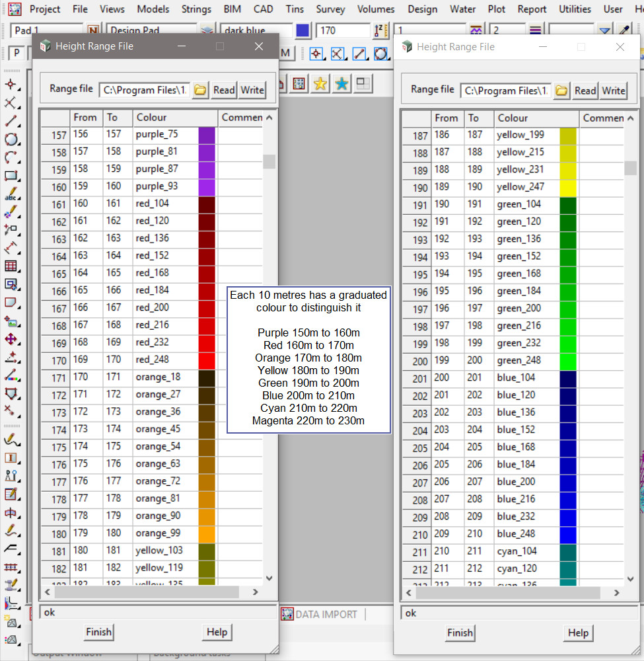
Task: Select the four-arrow move tool
Action: pos(11,339)
